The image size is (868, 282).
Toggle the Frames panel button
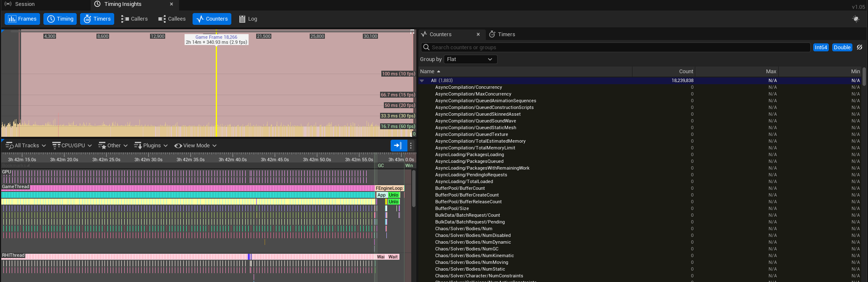tap(22, 19)
